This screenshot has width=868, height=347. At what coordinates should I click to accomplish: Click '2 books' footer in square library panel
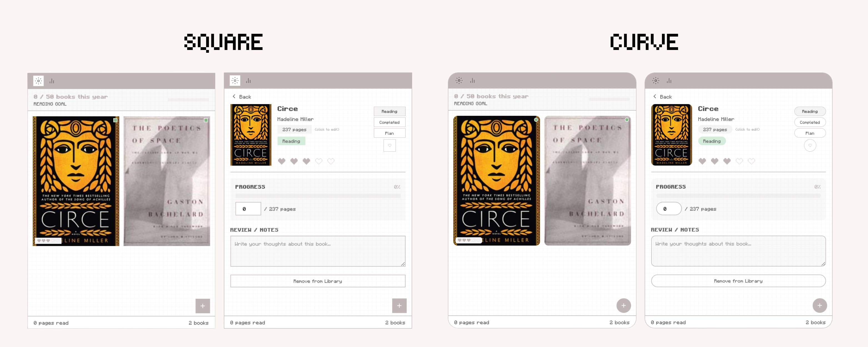[199, 323]
